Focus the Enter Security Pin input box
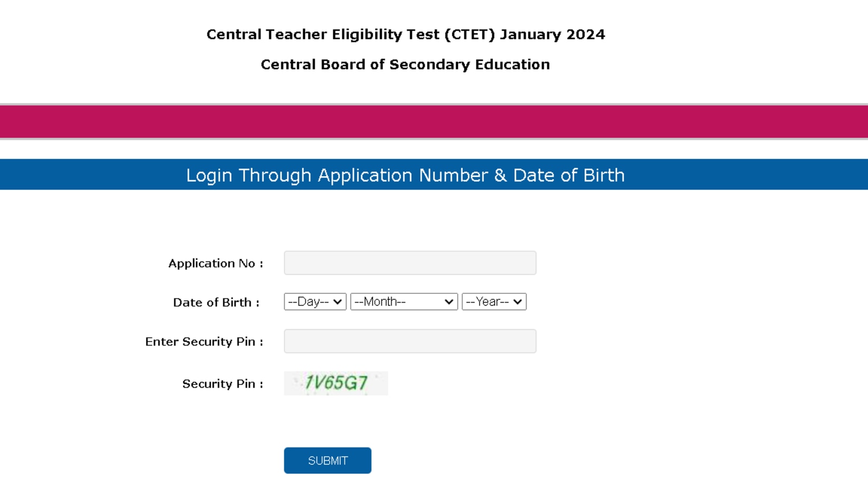This screenshot has height=488, width=868. click(x=410, y=341)
